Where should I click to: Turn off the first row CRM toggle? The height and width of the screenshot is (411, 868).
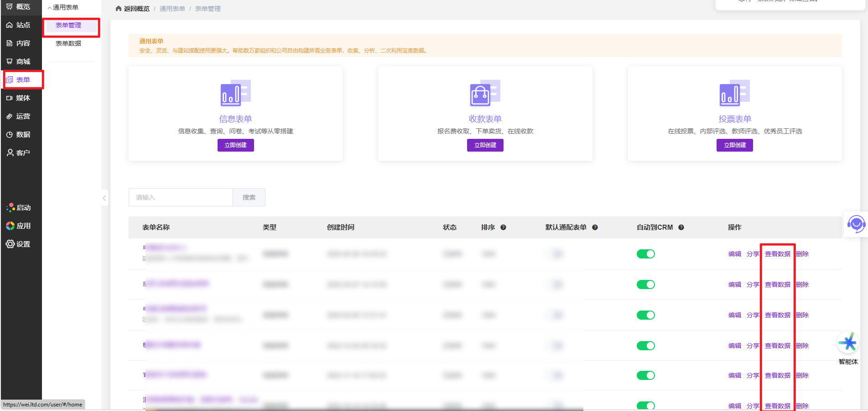[645, 254]
